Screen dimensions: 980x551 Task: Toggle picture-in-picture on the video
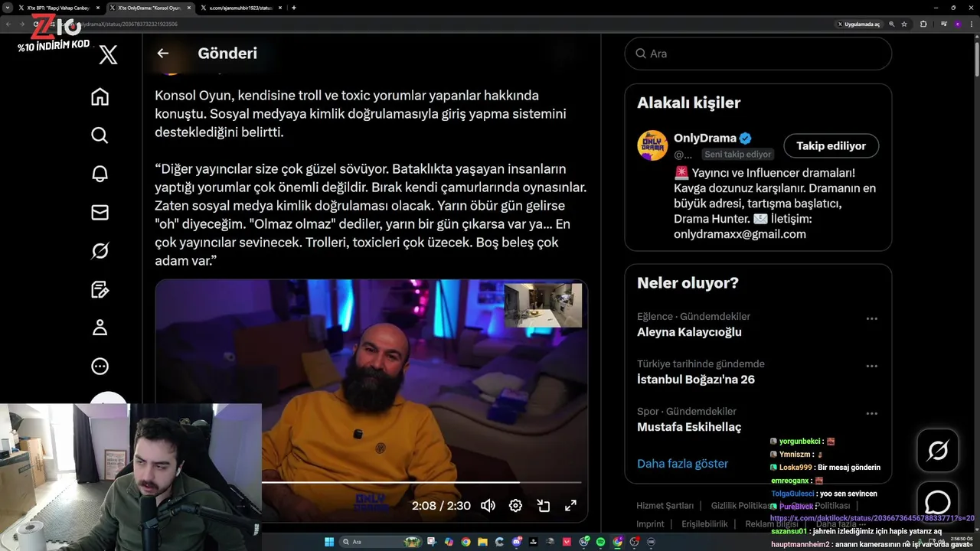coord(544,506)
